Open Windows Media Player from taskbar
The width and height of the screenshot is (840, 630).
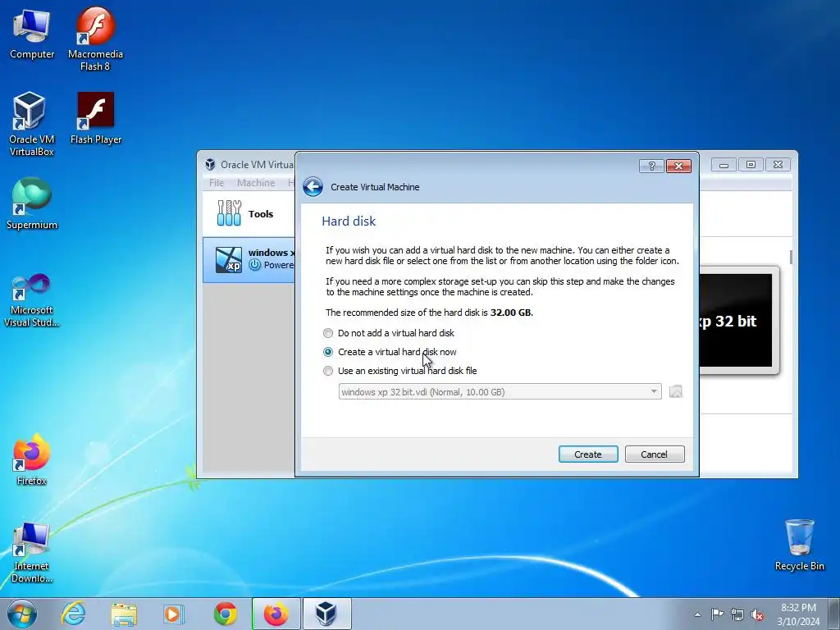174,614
